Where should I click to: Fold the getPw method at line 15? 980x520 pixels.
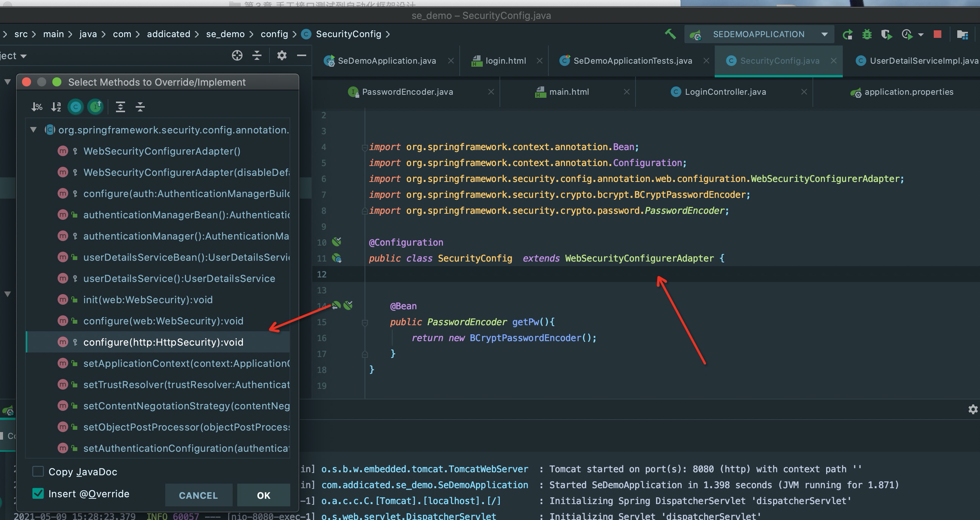click(365, 323)
